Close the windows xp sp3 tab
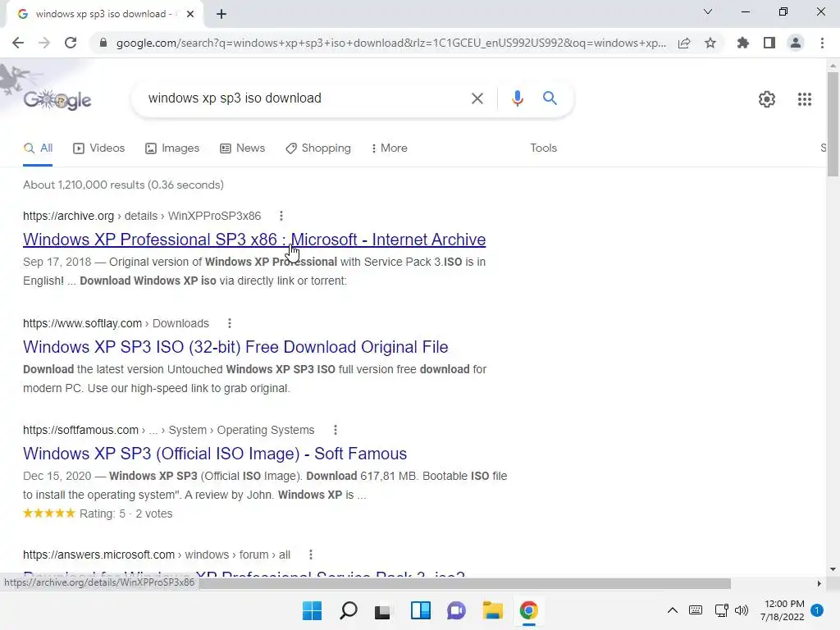This screenshot has width=840, height=630. (x=190, y=14)
